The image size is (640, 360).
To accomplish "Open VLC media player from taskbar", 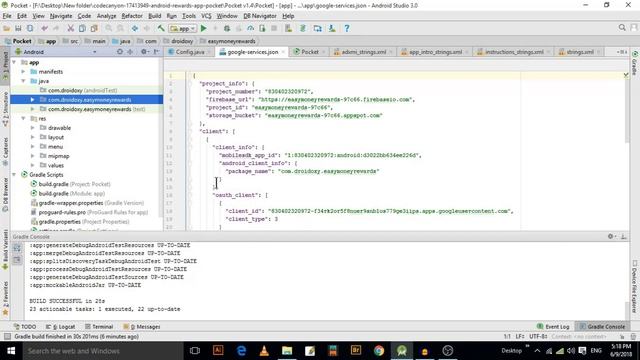I will (264, 351).
